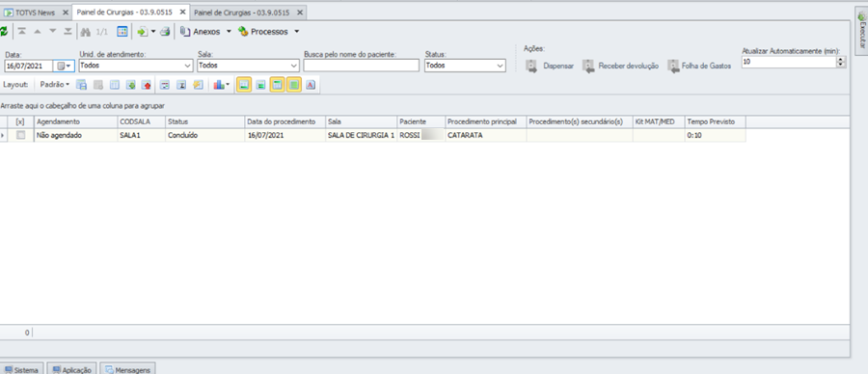Switch to the TOTVS News tab

pos(31,13)
